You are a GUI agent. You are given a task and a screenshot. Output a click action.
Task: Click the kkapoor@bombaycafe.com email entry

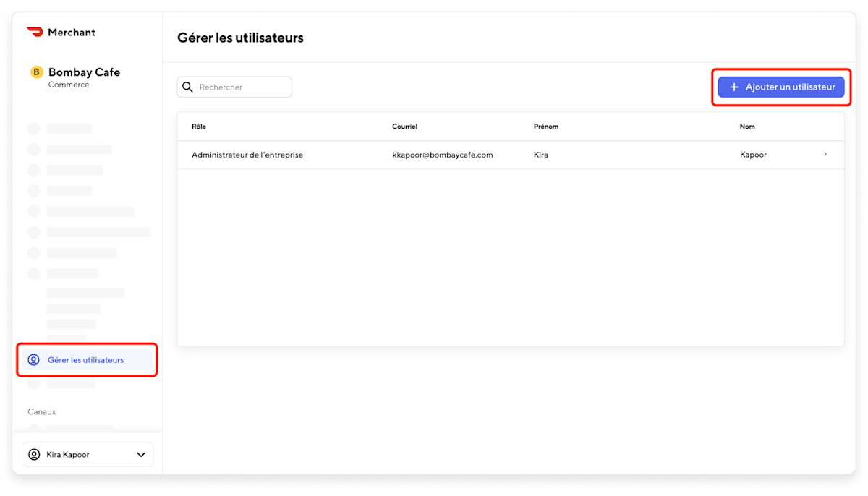(443, 155)
